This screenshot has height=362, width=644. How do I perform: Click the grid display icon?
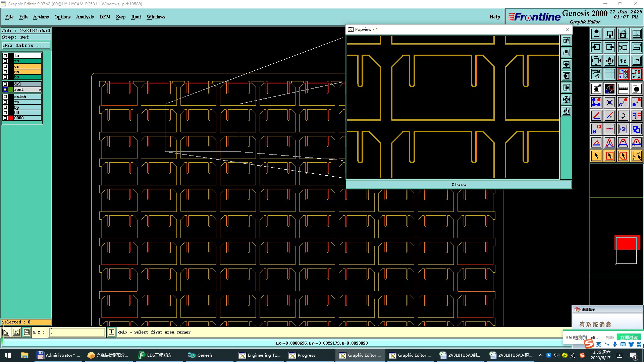click(x=609, y=74)
